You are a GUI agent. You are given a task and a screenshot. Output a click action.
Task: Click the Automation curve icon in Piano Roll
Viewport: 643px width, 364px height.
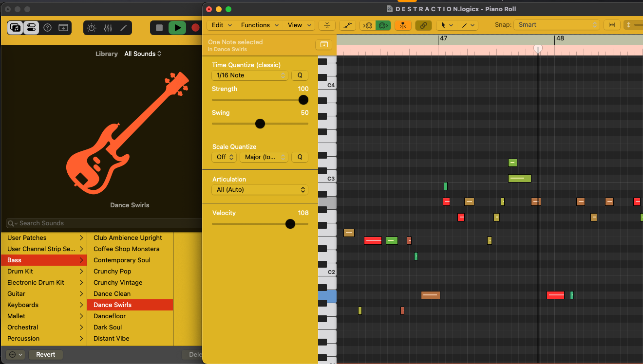(347, 25)
